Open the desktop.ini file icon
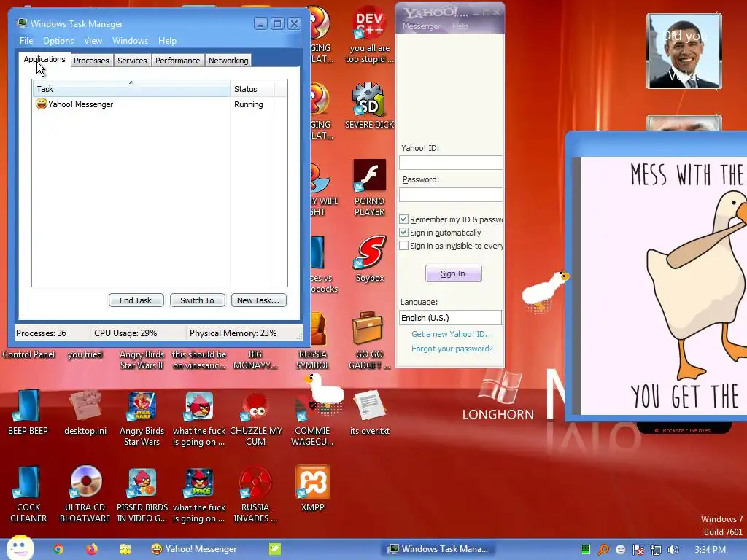The height and width of the screenshot is (560, 747). pyautogui.click(x=85, y=413)
